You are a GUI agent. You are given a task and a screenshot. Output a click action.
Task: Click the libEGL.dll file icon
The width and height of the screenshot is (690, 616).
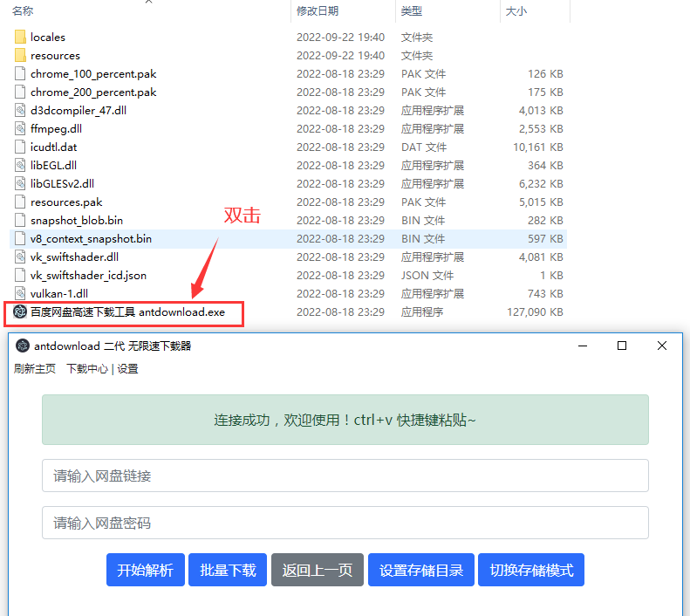tap(20, 166)
